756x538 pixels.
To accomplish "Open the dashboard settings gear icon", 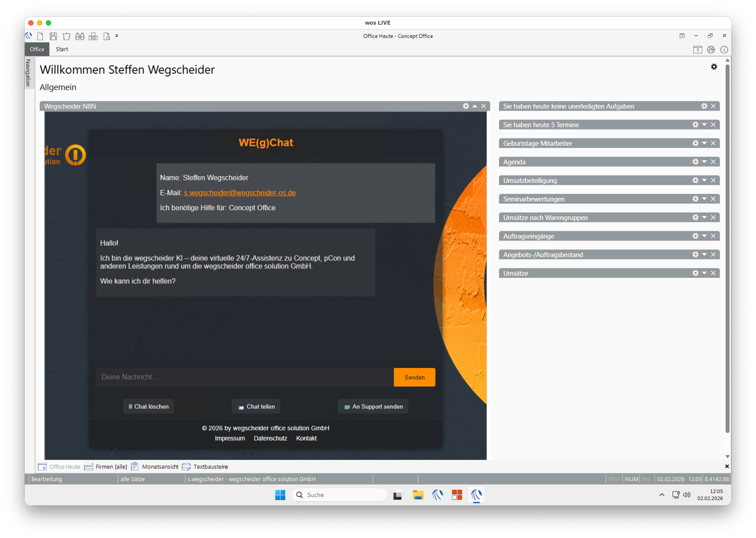I will tap(714, 67).
